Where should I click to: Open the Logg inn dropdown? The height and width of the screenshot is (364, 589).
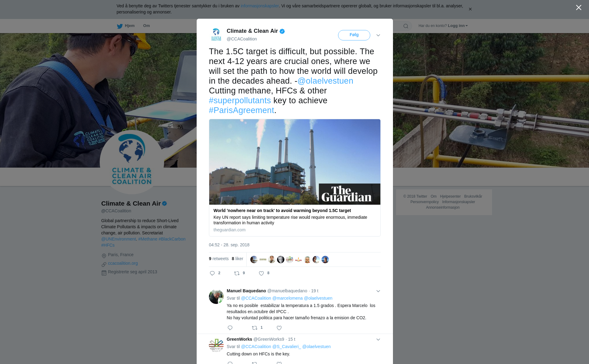pyautogui.click(x=458, y=26)
